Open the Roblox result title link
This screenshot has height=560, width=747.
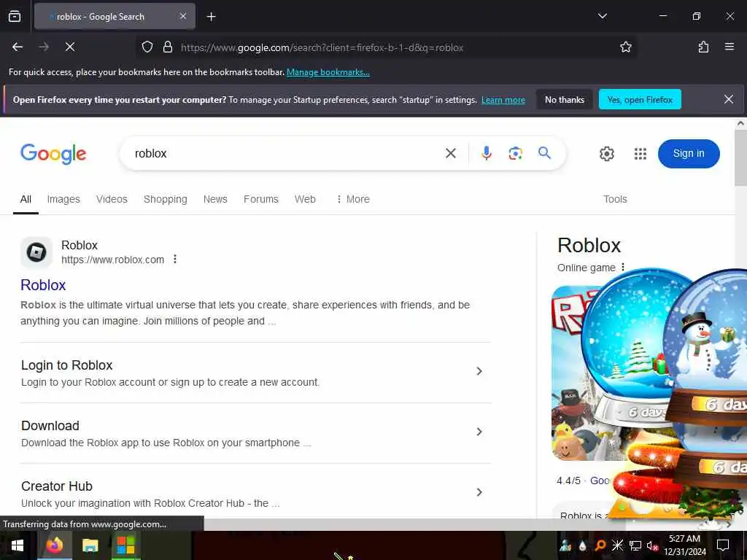tap(43, 285)
